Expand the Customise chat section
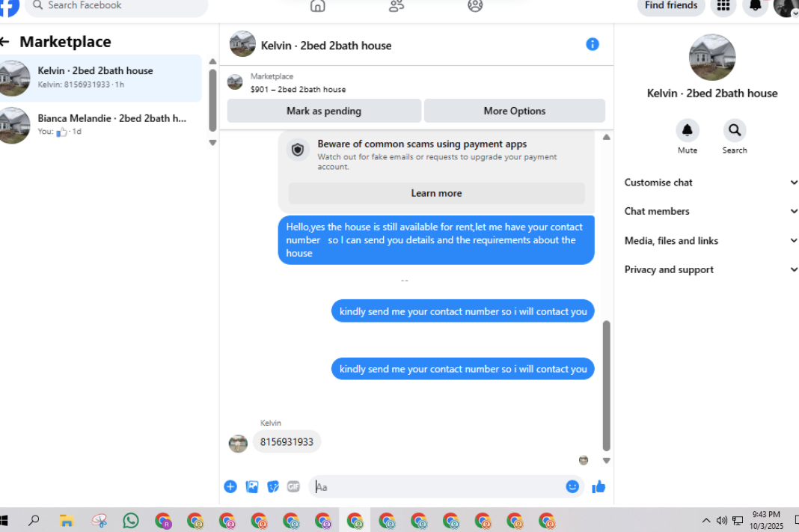The width and height of the screenshot is (799, 532). (x=711, y=183)
